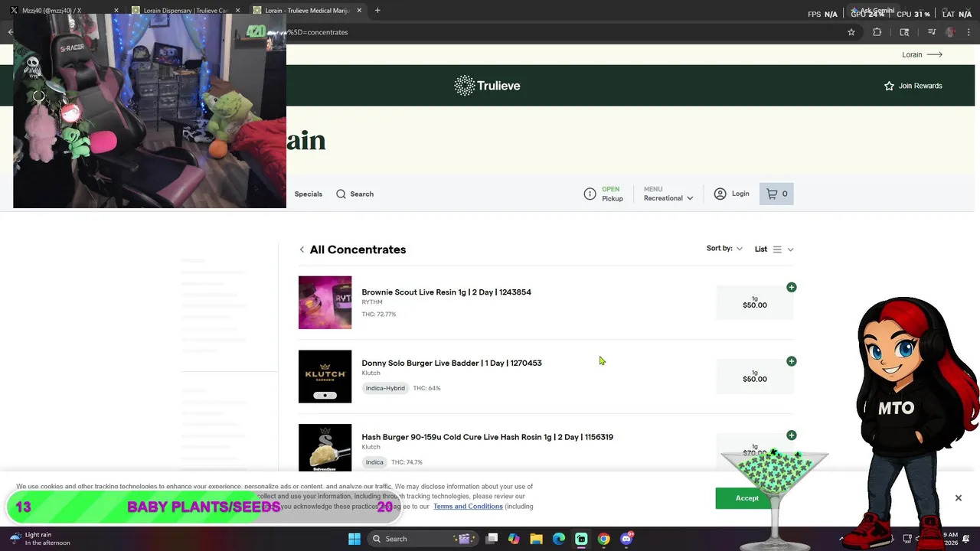980x551 pixels.
Task: Click the Join Rewards star icon
Action: tap(889, 86)
